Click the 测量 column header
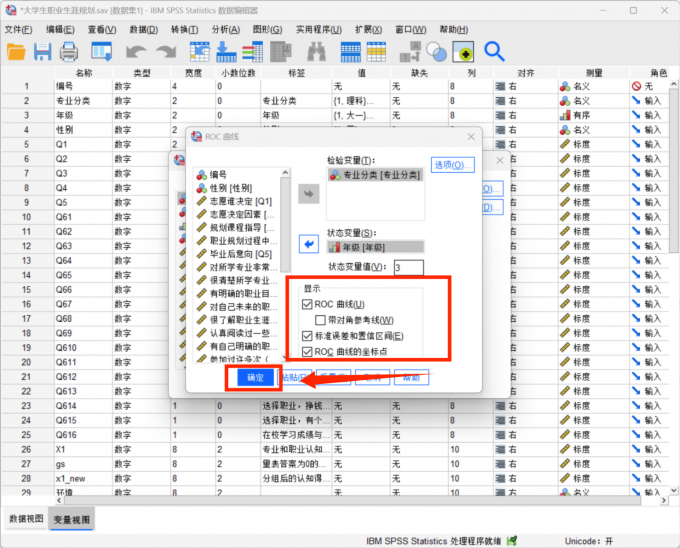The height and width of the screenshot is (548, 680). [594, 73]
